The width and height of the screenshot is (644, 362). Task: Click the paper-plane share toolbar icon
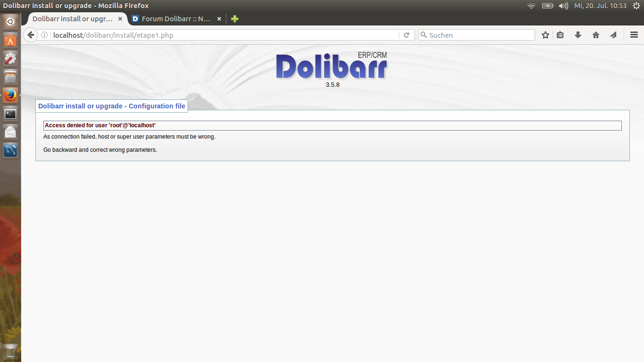pos(613,35)
